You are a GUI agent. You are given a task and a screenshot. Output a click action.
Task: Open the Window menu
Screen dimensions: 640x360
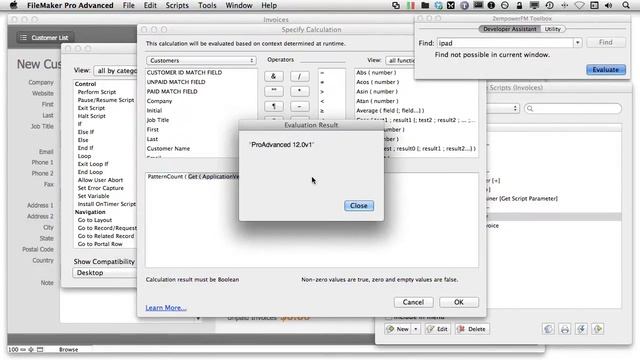coord(239,5)
